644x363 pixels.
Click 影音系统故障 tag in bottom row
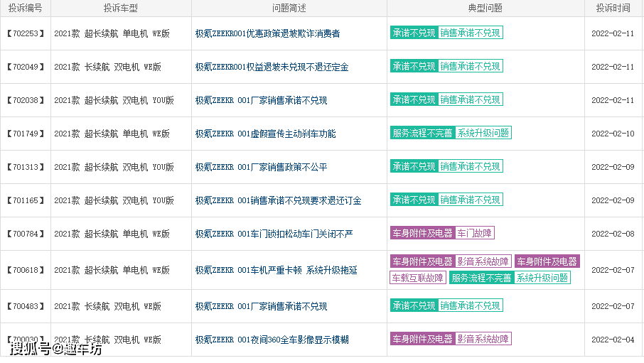[483, 339]
